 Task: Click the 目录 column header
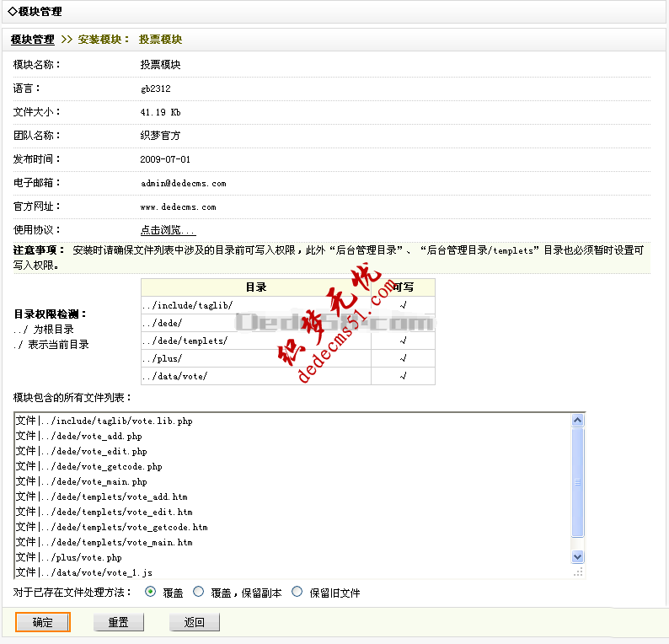(x=256, y=287)
